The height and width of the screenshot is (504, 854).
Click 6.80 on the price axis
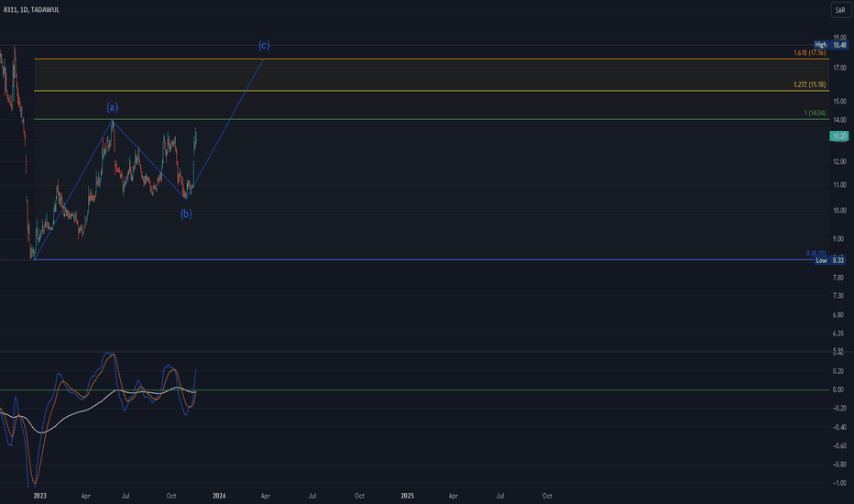click(x=838, y=315)
